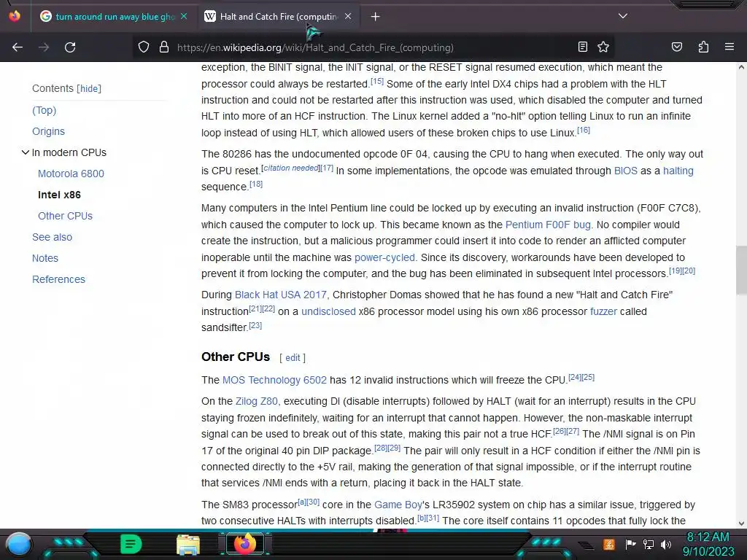Viewport: 747px width, 560px height.
Task: Go to Origins section in contents
Action: click(x=49, y=131)
